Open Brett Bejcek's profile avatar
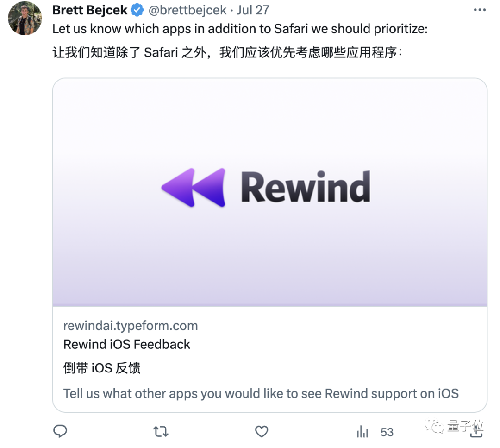Image resolution: width=500 pixels, height=448 pixels. point(25,18)
